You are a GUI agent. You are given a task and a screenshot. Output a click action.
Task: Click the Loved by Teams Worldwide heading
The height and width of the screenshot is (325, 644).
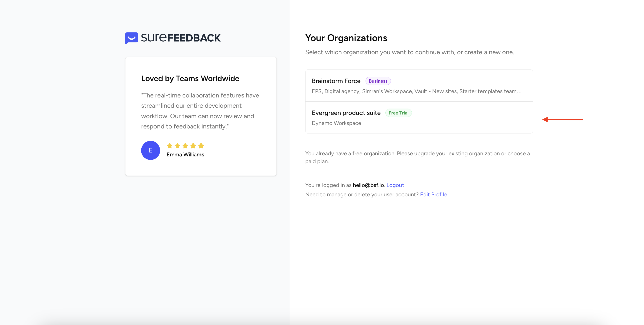point(190,78)
